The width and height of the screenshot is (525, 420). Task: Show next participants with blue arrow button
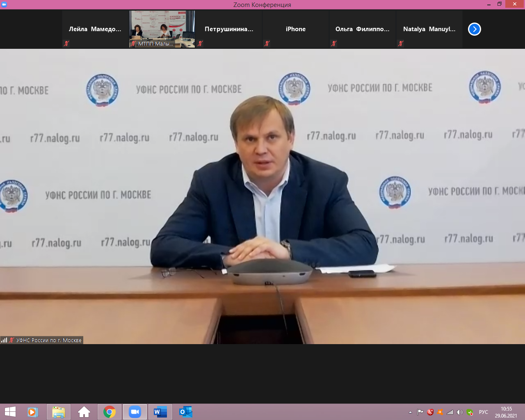(x=474, y=29)
